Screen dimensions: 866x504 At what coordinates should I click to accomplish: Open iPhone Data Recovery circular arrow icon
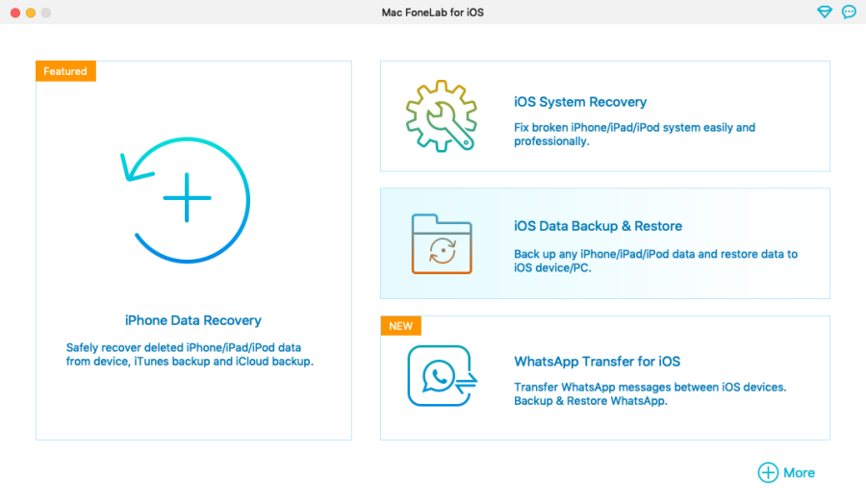[186, 199]
